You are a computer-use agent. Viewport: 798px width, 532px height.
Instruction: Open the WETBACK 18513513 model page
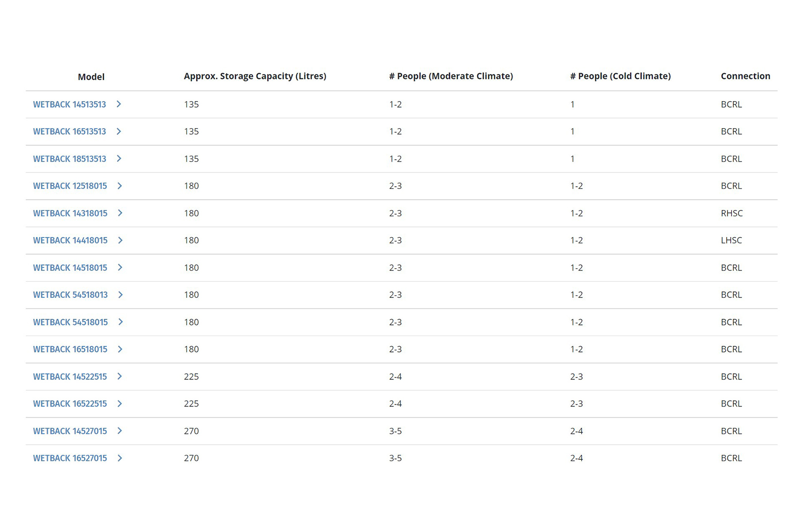[x=70, y=159]
